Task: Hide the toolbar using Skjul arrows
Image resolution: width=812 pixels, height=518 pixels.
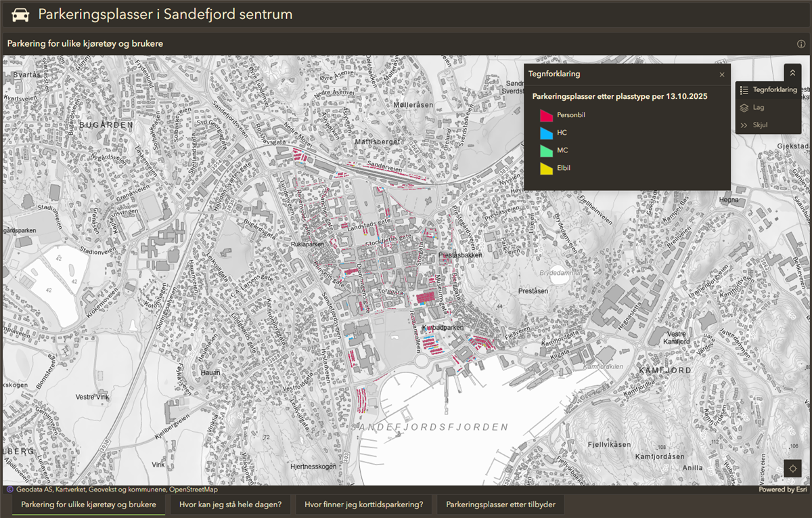Action: (744, 125)
